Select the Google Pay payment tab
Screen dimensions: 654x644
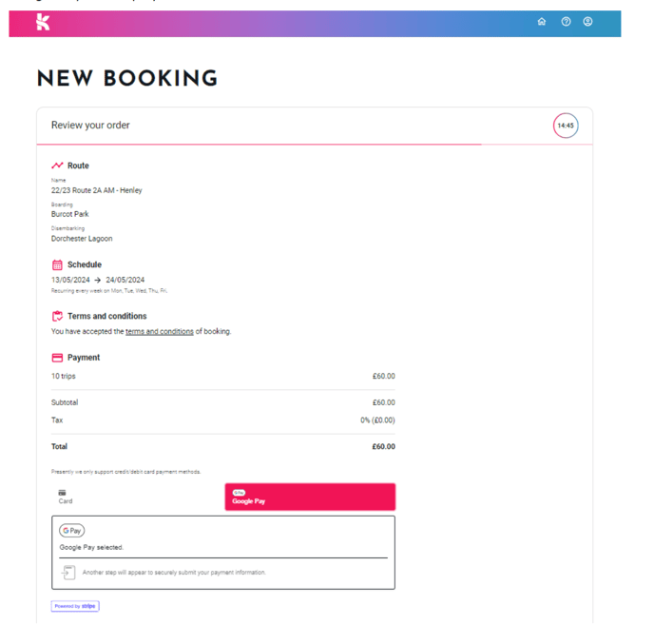[310, 497]
